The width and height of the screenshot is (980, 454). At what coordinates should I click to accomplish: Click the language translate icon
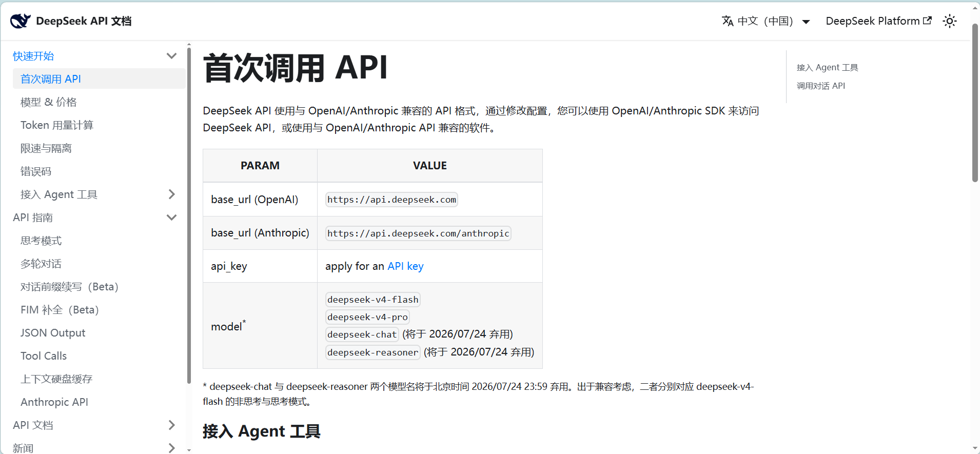(x=728, y=21)
